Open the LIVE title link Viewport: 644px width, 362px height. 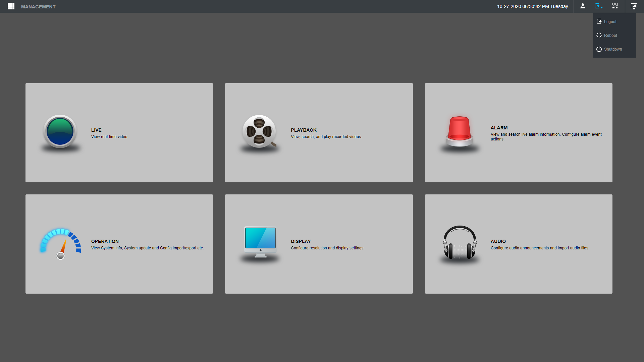click(96, 130)
